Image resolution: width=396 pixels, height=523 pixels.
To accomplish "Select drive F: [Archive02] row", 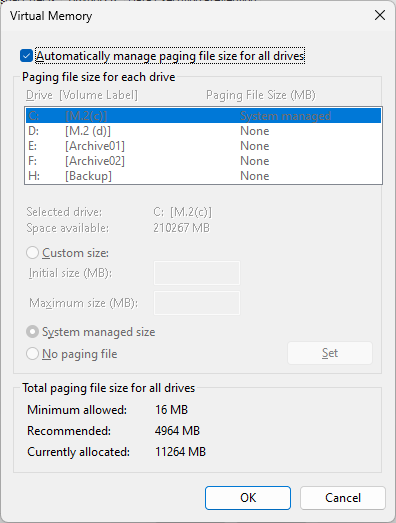I will click(x=203, y=161).
